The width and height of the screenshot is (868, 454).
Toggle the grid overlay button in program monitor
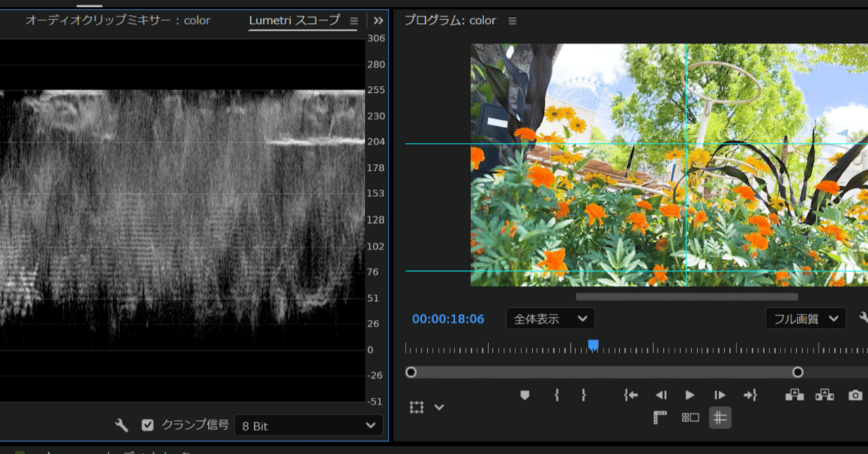(720, 417)
